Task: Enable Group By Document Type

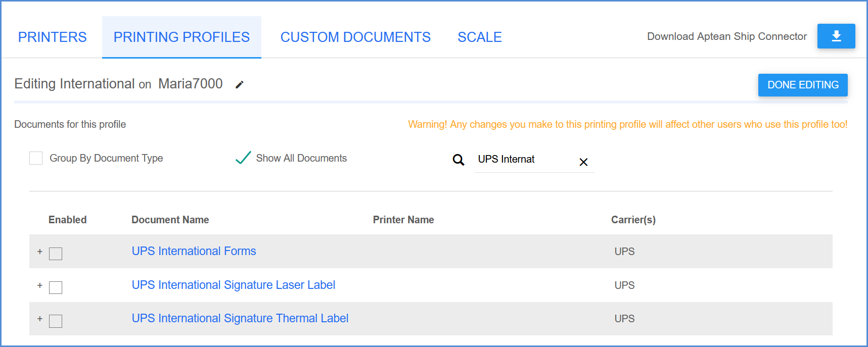Action: click(x=35, y=158)
